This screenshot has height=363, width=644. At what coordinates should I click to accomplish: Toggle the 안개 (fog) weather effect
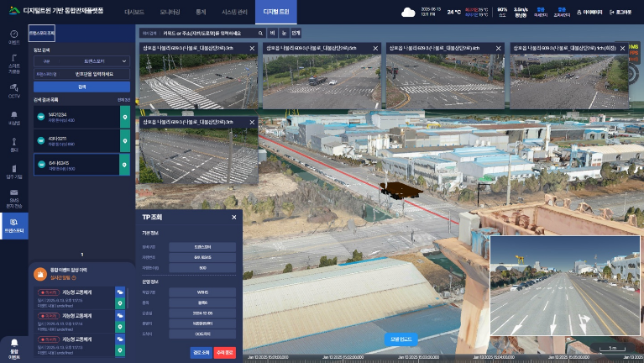coord(296,32)
